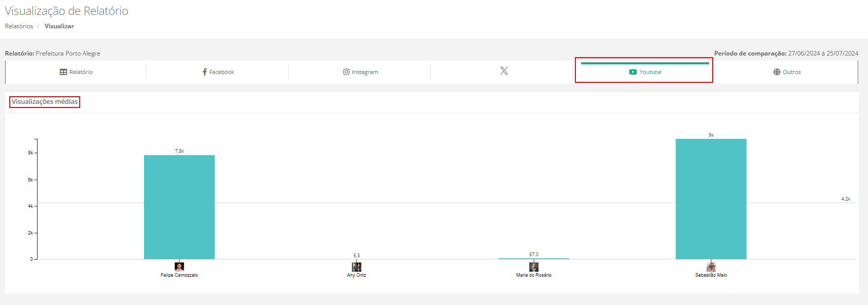
Task: Click the Visualizações médias chart title
Action: (45, 102)
